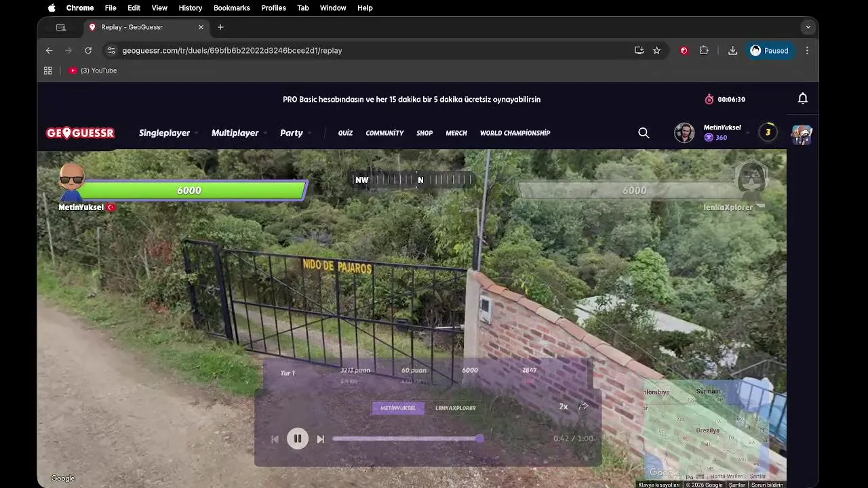Open the Edit menu

pyautogui.click(x=134, y=8)
